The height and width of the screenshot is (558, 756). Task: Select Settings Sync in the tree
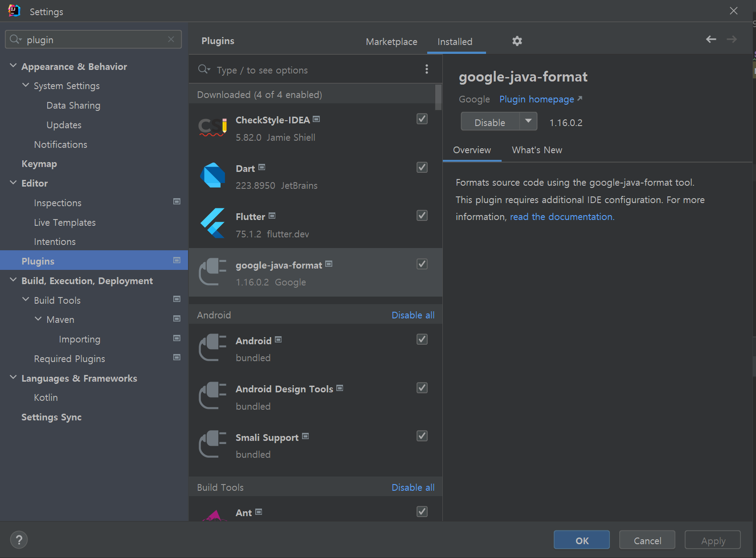click(x=51, y=417)
